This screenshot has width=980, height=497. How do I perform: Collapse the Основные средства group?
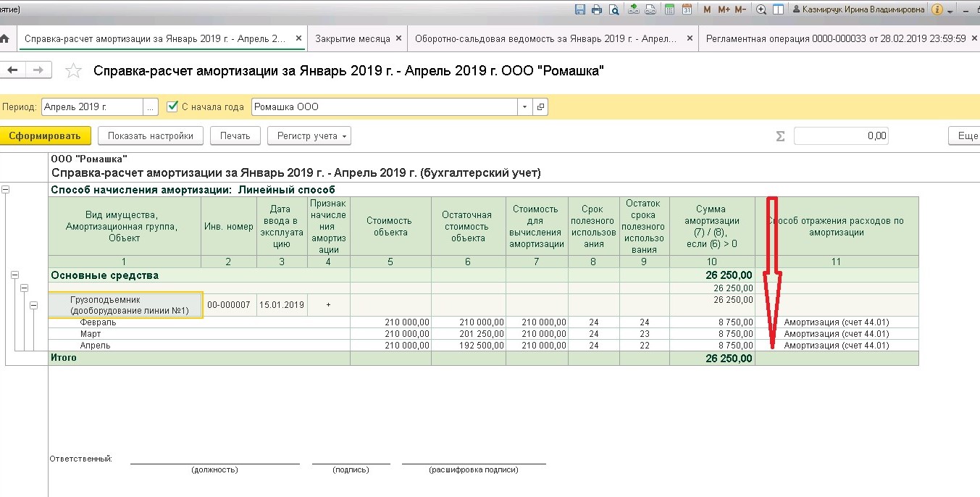click(15, 275)
